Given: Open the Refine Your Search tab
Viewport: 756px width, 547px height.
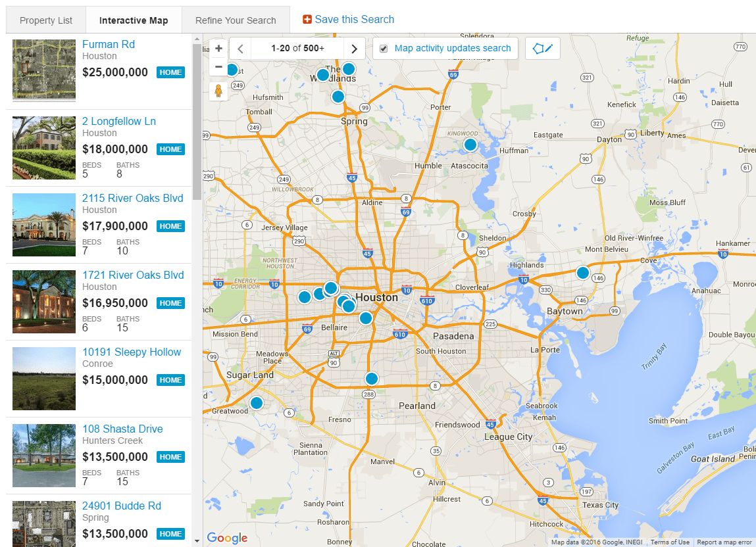Looking at the screenshot, I should pyautogui.click(x=236, y=20).
